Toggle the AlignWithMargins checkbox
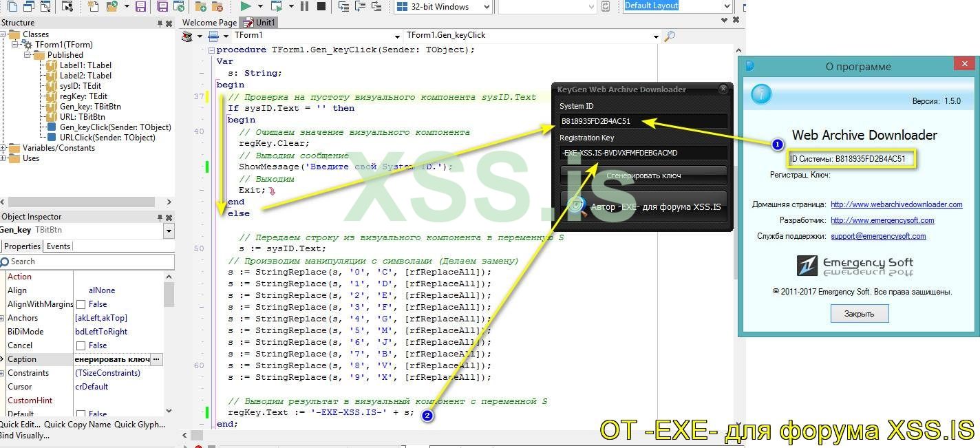Viewport: 980px width, 448px height. (x=81, y=304)
